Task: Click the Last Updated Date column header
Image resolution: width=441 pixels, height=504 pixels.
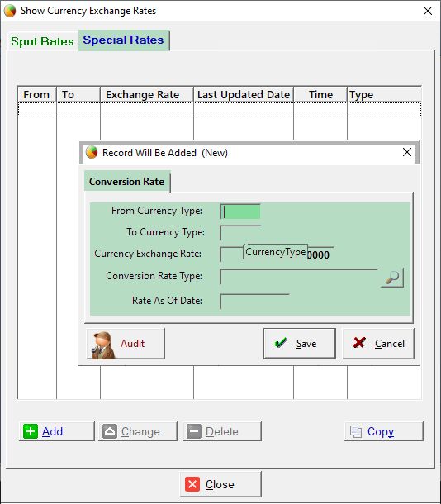Action: (244, 95)
